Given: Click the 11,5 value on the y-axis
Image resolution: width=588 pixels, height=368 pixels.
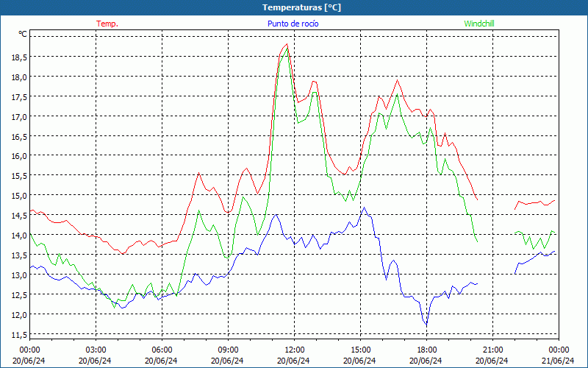Looking at the screenshot, I should pyautogui.click(x=19, y=335).
